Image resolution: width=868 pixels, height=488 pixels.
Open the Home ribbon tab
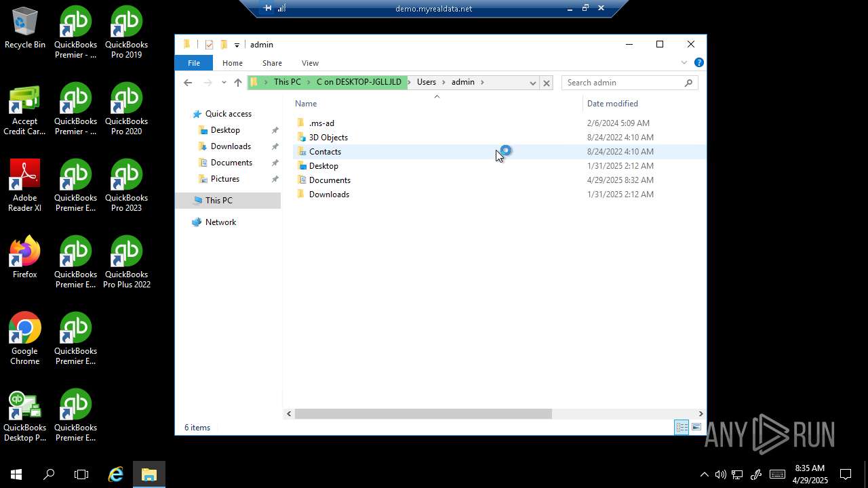[x=233, y=62]
